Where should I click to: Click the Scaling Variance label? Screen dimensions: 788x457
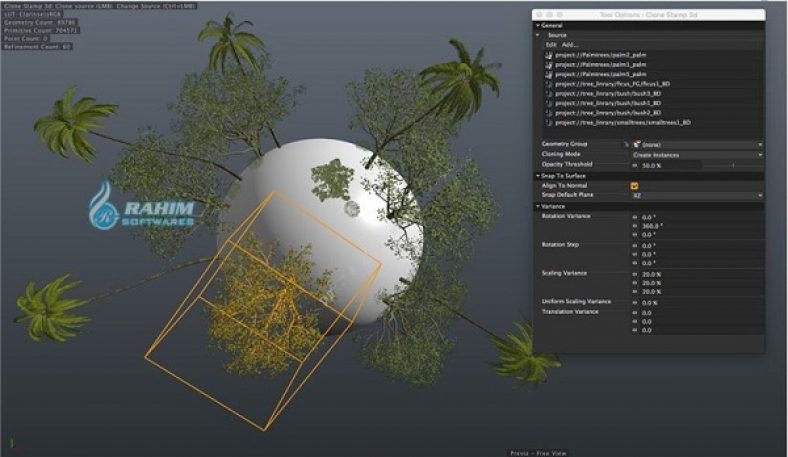pyautogui.click(x=564, y=273)
